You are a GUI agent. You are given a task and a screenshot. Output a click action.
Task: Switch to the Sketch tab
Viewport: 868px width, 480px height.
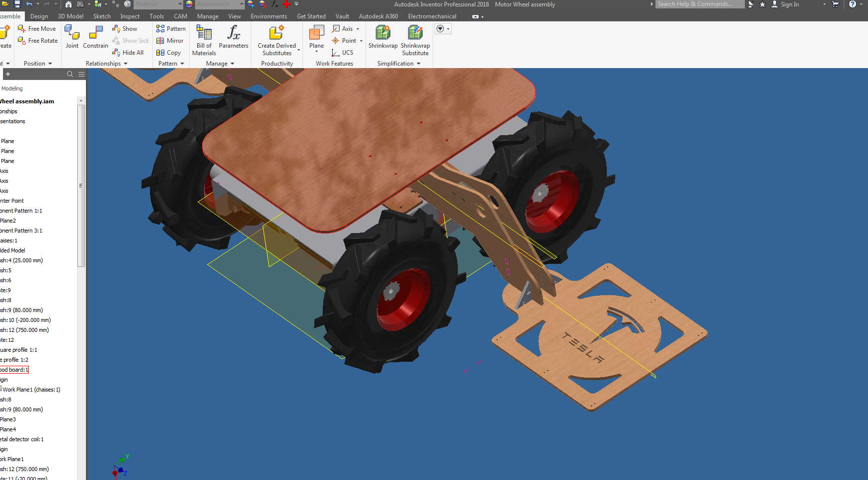[102, 16]
